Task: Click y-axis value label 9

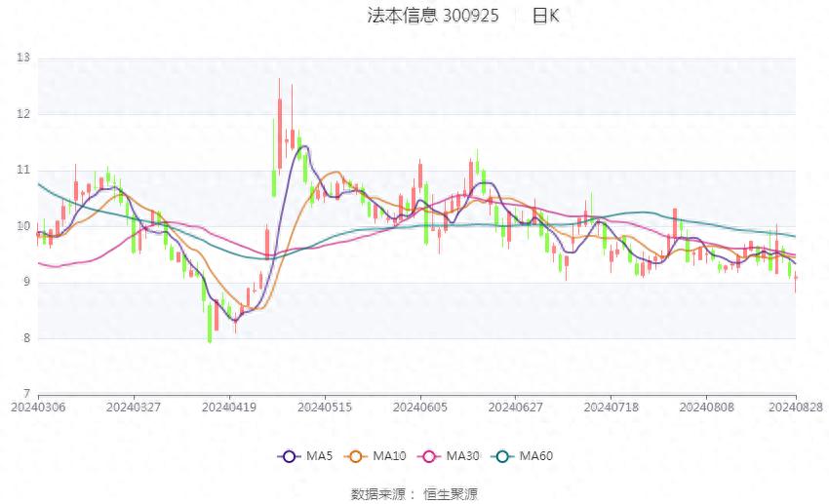Action: [x=26, y=282]
